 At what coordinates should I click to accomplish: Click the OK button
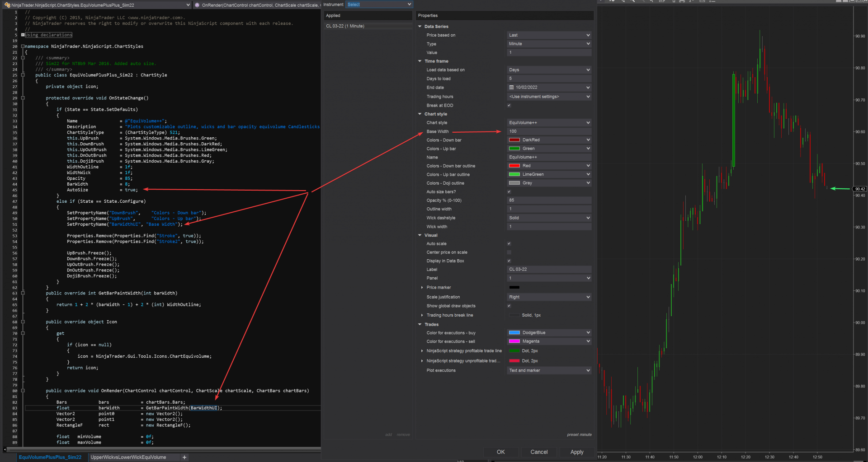tap(501, 452)
